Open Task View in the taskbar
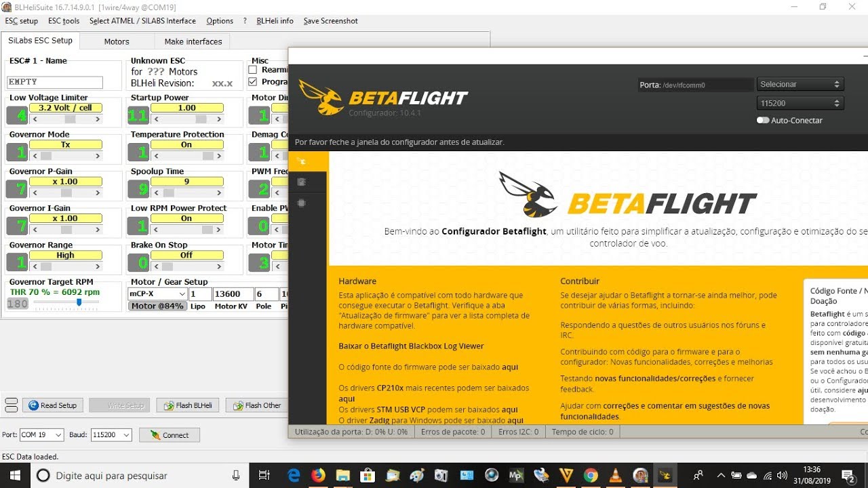 tap(264, 475)
